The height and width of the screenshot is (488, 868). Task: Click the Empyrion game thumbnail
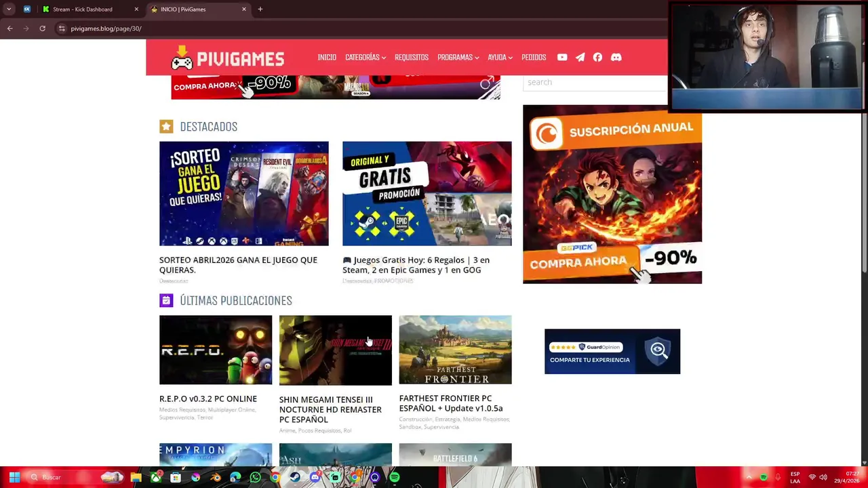[x=216, y=455]
